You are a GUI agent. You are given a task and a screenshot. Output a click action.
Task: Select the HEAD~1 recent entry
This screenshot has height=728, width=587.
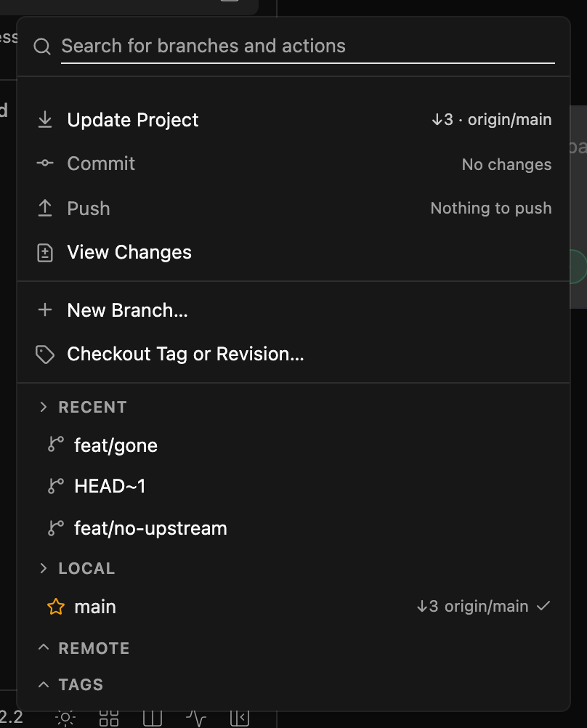pyautogui.click(x=293, y=486)
